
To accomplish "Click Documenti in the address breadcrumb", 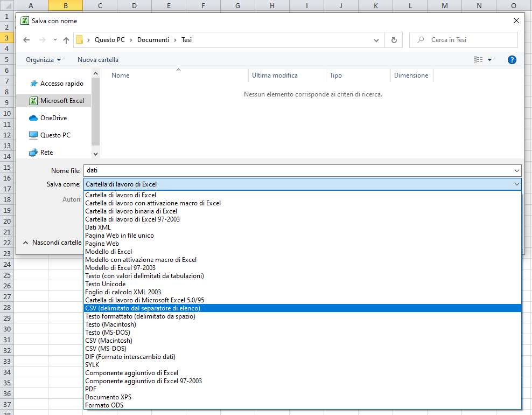I will tap(153, 40).
